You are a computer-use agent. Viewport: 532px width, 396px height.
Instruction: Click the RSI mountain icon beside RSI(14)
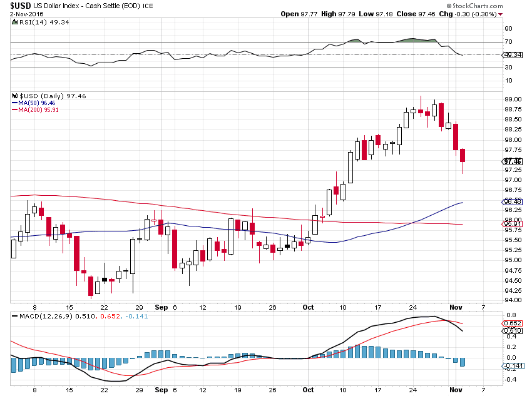[x=14, y=22]
